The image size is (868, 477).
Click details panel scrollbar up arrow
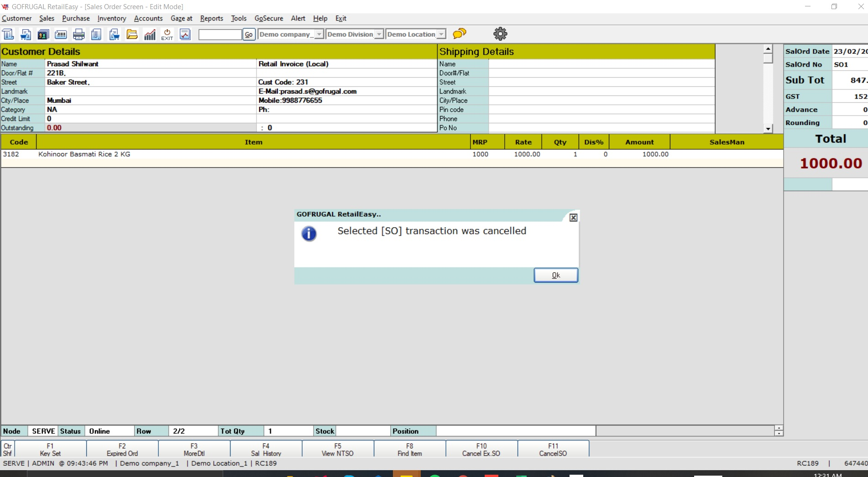click(768, 49)
